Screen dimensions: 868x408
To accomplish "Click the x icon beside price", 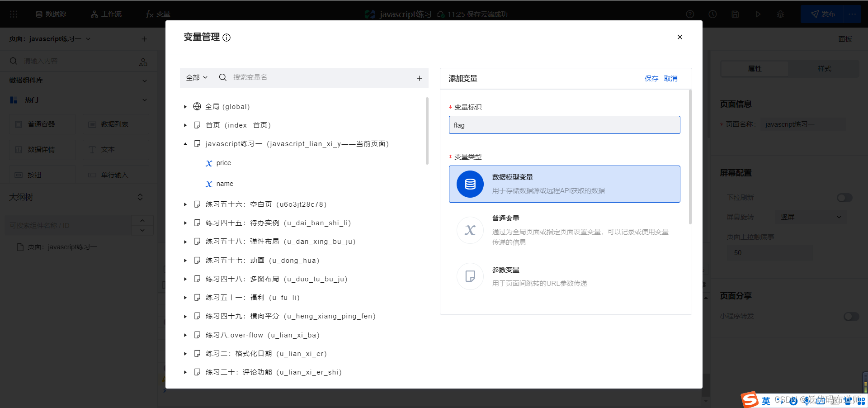I will coord(209,163).
